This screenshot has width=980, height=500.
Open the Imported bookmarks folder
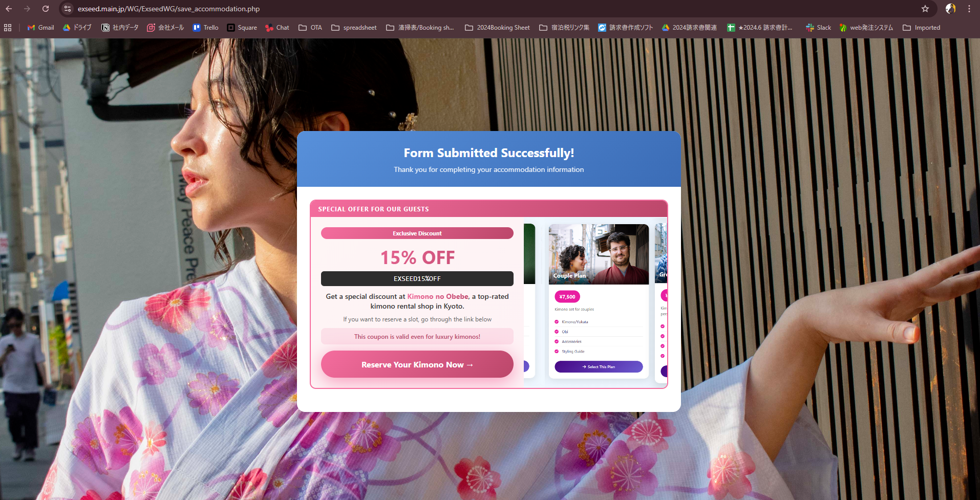pos(921,28)
